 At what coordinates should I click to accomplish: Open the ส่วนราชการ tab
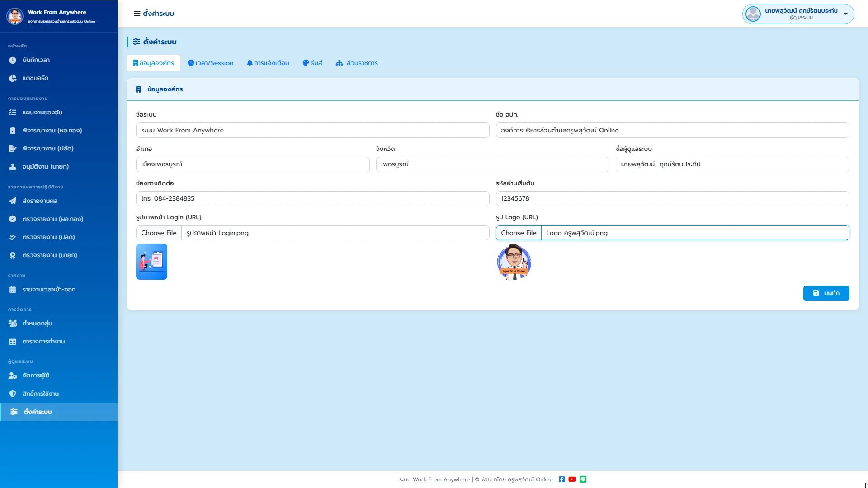pos(357,63)
